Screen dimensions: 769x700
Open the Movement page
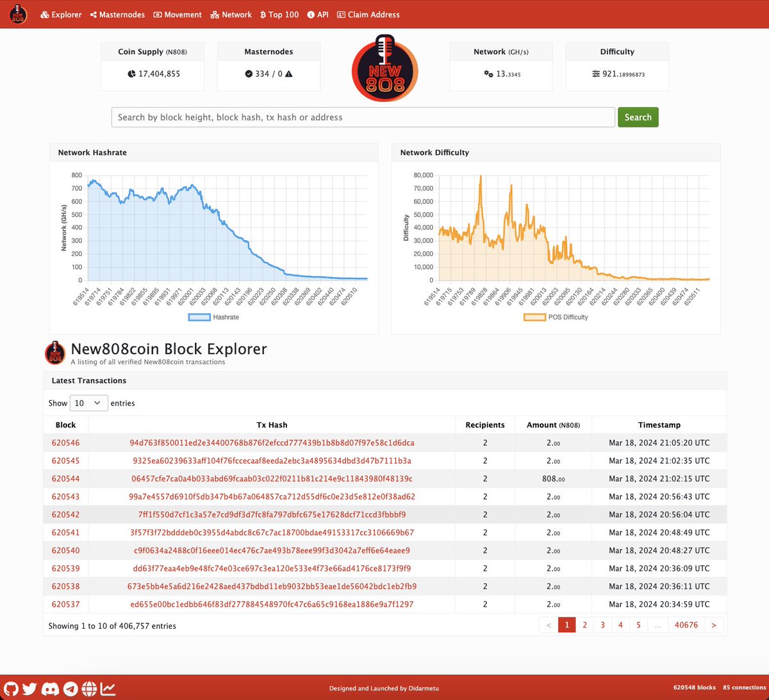pos(178,14)
